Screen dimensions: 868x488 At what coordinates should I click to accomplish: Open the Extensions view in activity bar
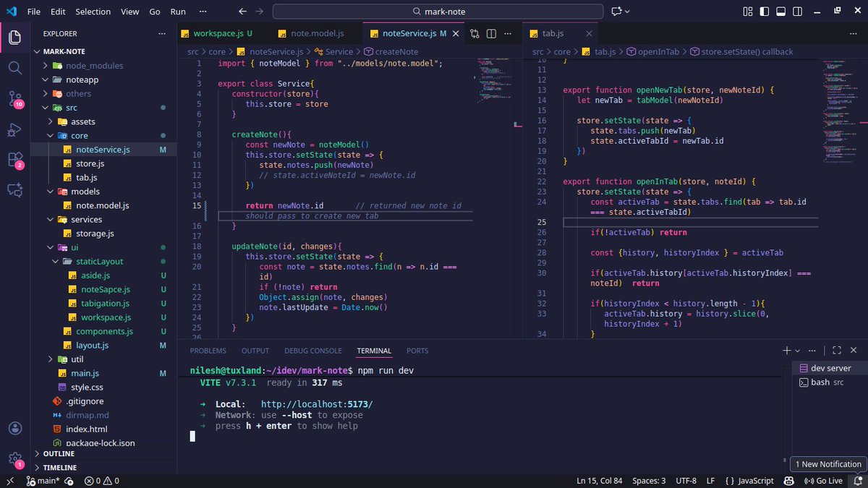(x=15, y=160)
